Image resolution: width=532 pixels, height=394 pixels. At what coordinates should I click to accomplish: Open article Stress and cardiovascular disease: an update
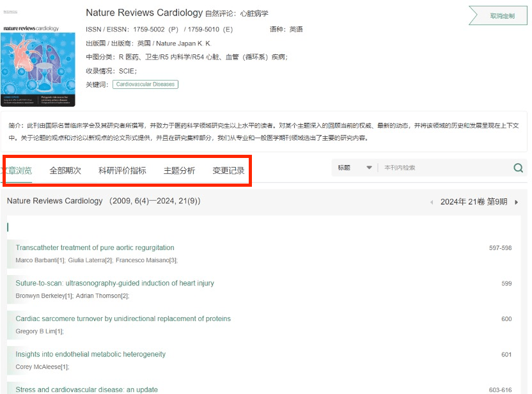[x=86, y=390]
